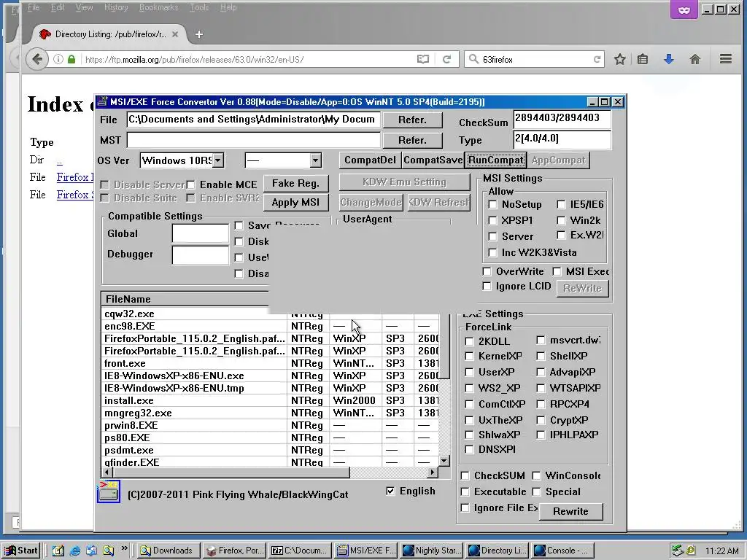Click the system tray network icon
This screenshot has width=747, height=560.
point(678,551)
